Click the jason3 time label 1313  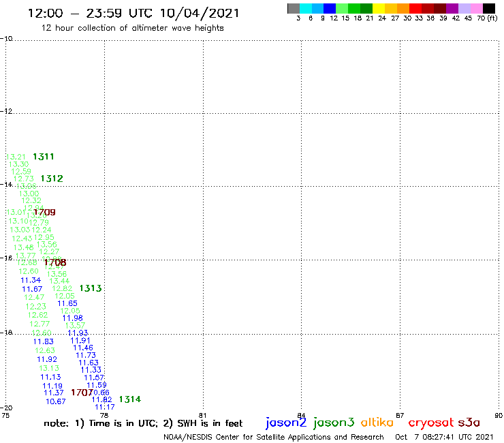coord(91,288)
